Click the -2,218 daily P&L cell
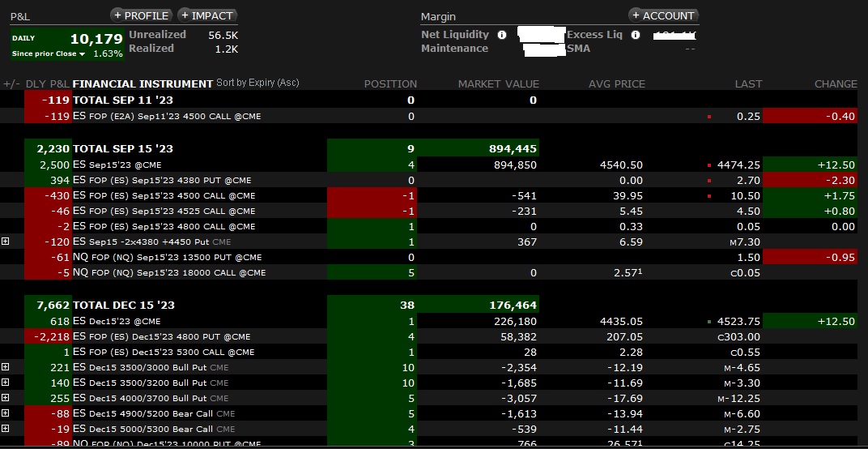The height and width of the screenshot is (449, 868). (48, 336)
